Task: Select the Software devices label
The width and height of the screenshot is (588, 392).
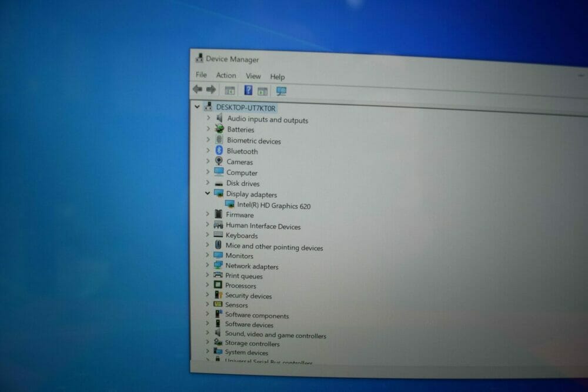Action: click(x=249, y=324)
